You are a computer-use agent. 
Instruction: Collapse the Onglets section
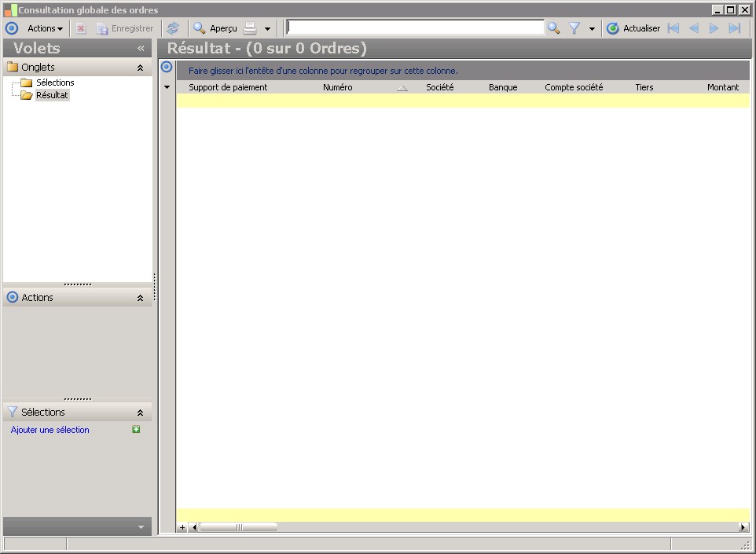(141, 68)
